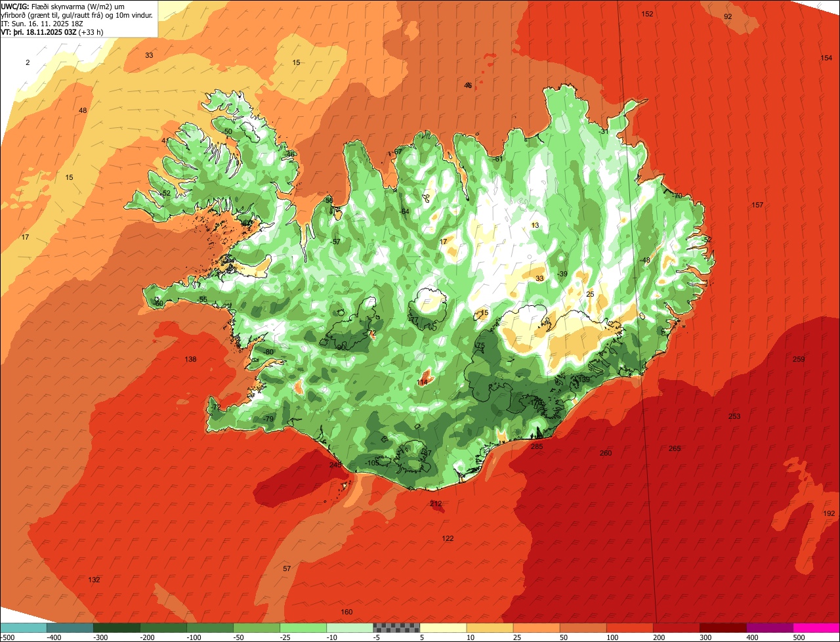Click the value -55 on the Snæfellsnes peninsula
Screen dimensions: 840x642
[x=202, y=299]
